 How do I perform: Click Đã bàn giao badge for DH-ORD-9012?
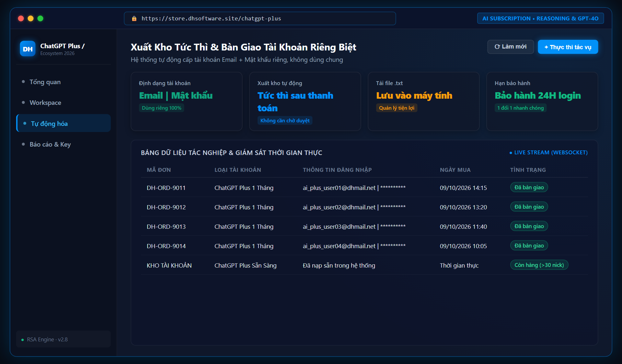pyautogui.click(x=529, y=207)
